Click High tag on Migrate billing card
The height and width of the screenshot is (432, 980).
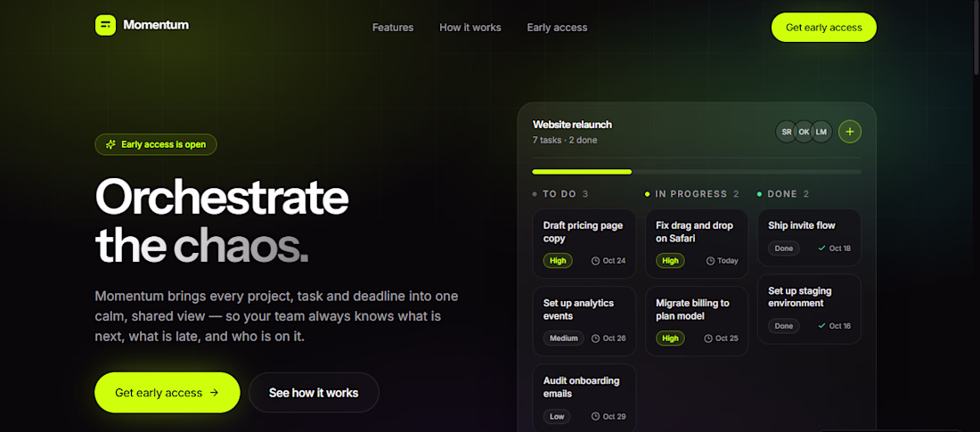670,338
